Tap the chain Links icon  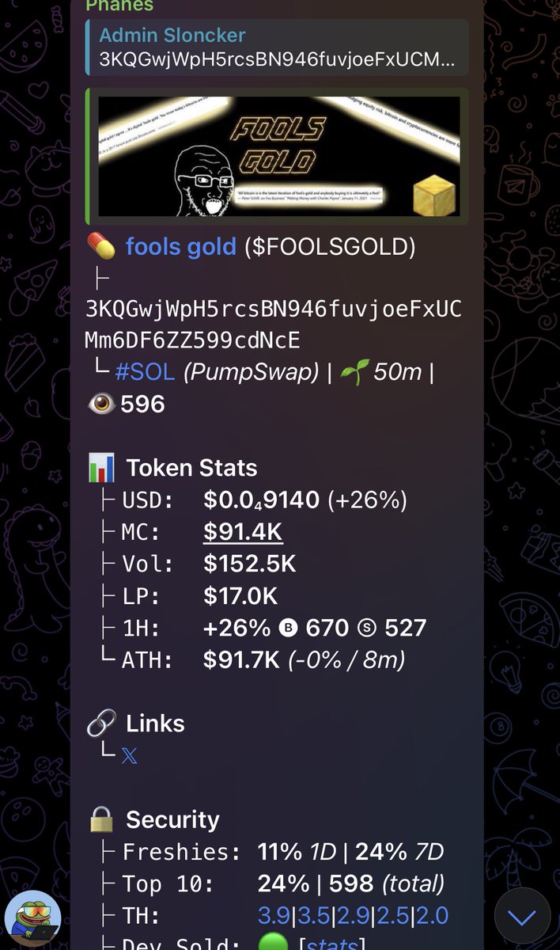pos(101,723)
